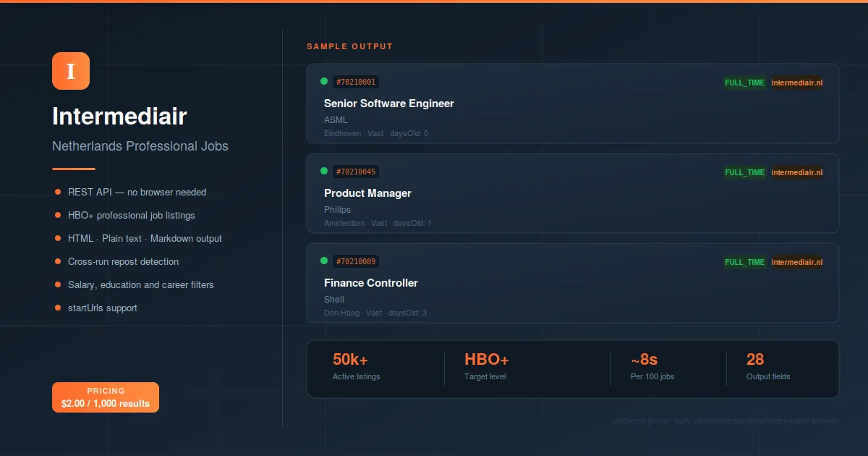Click FULL_TIME tag on Finance Controller card
Viewport: 868px width, 456px height.
[744, 262]
